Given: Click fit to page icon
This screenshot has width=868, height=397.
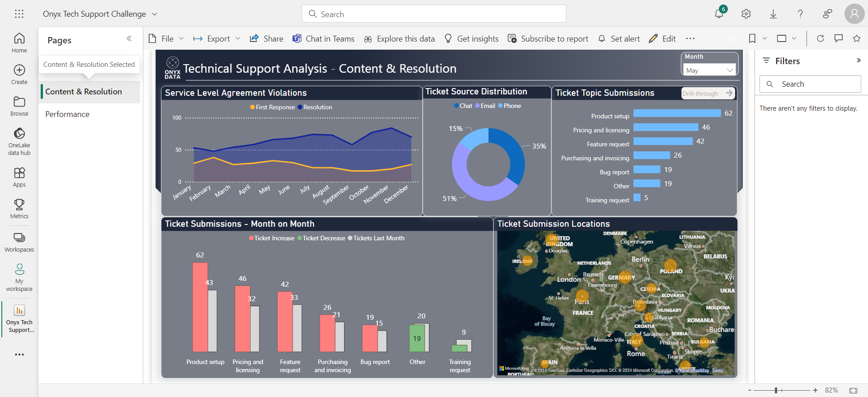Looking at the screenshot, I should click(x=853, y=390).
